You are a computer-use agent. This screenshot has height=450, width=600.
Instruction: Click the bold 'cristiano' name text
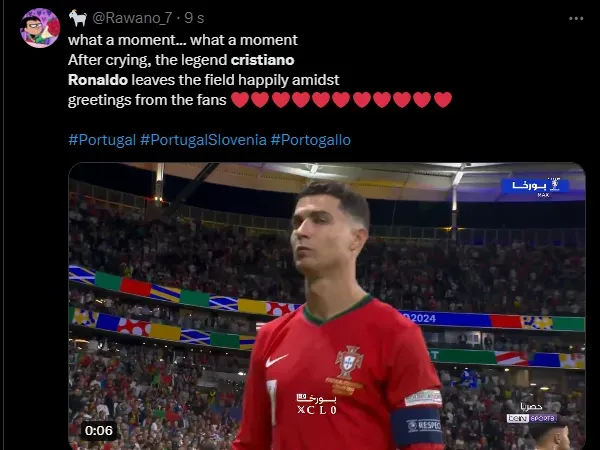[262, 60]
